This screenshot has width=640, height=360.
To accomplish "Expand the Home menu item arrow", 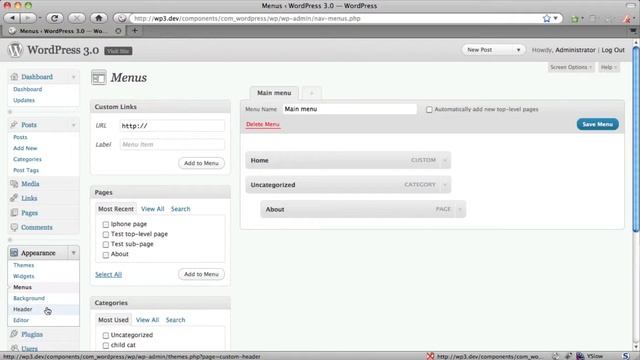I will click(445, 160).
